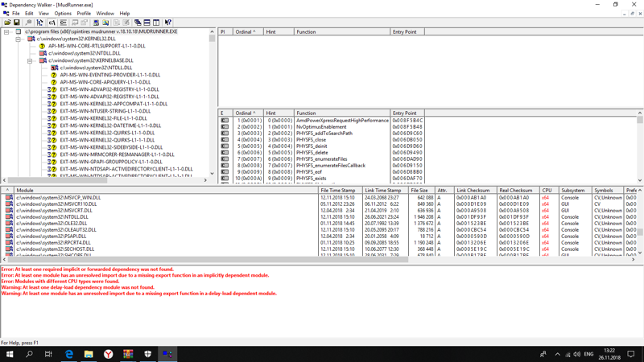Image resolution: width=644 pixels, height=362 pixels.
Task: Collapse the KERNEL32.DLL tree node
Action: coord(18,39)
